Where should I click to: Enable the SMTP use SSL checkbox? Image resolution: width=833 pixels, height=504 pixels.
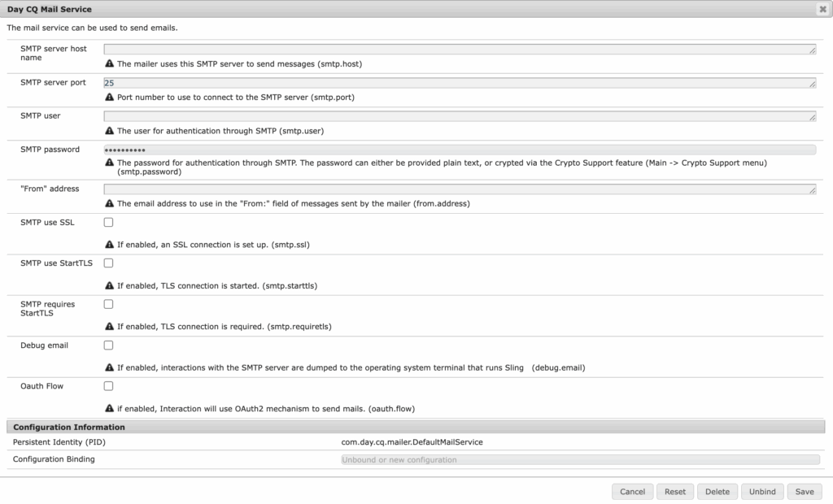coord(109,223)
